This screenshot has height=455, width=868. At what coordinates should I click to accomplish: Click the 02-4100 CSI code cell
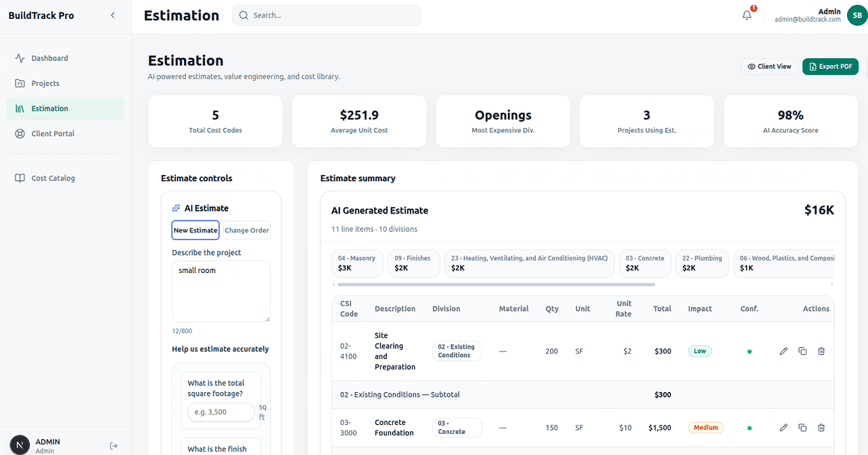point(348,351)
